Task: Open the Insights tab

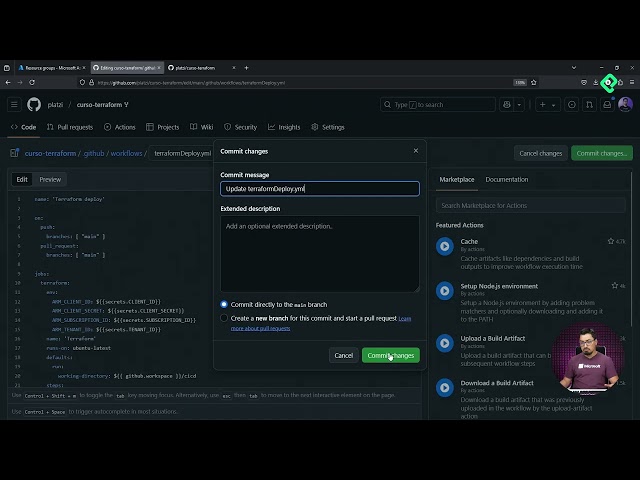Action: click(284, 127)
